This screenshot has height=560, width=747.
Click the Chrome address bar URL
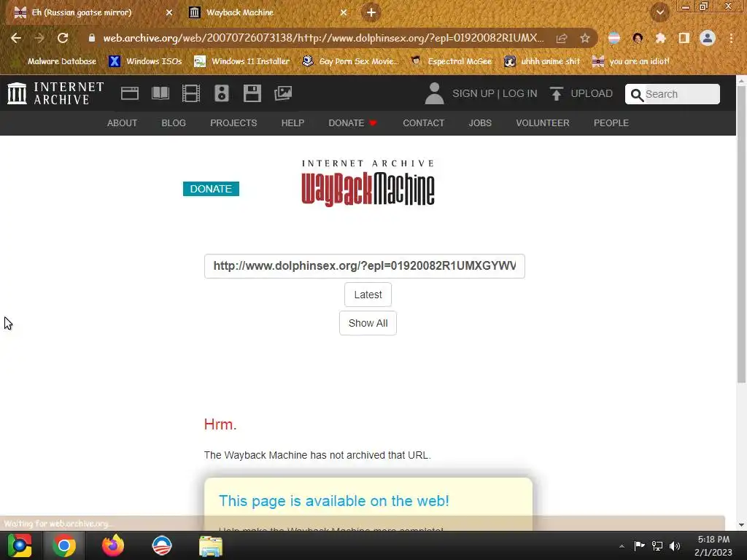click(323, 38)
